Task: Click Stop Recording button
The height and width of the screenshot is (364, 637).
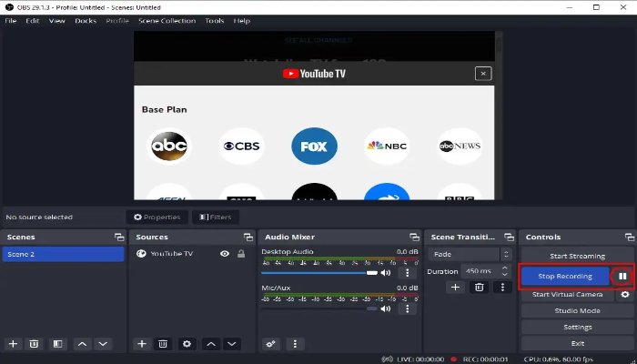Action: coord(565,277)
